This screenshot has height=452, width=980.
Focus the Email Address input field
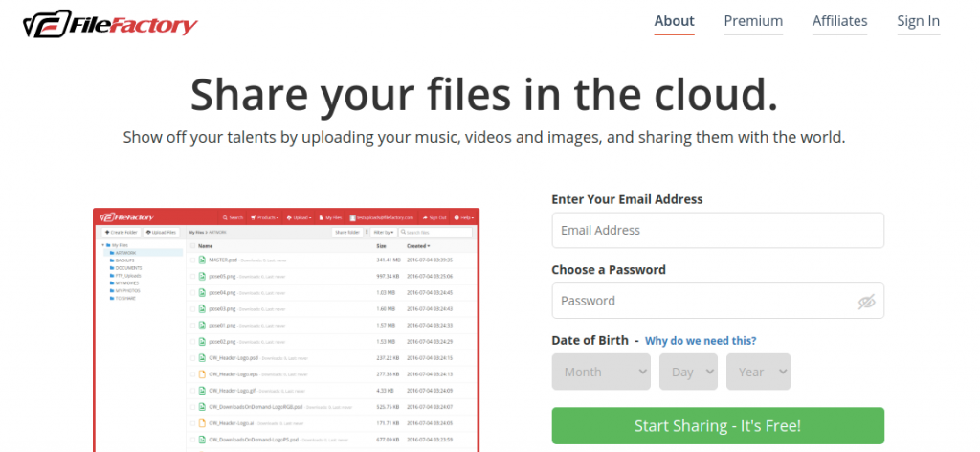pyautogui.click(x=718, y=231)
